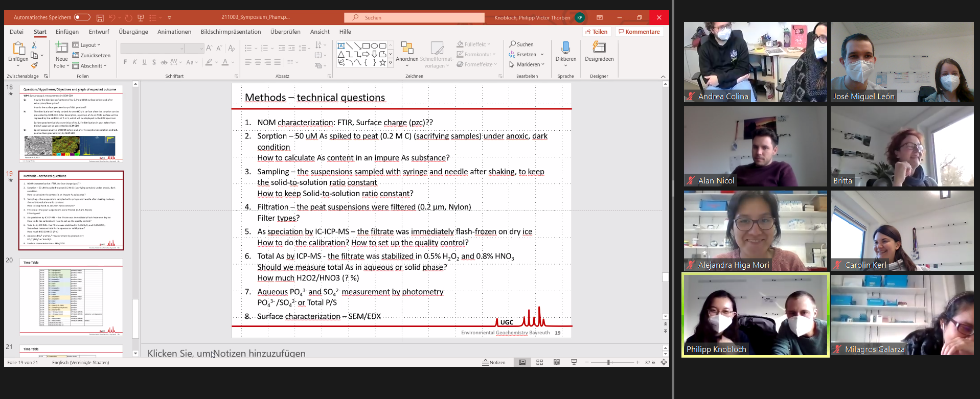Click the Redo icon in quick access
980x399 pixels.
[128, 18]
